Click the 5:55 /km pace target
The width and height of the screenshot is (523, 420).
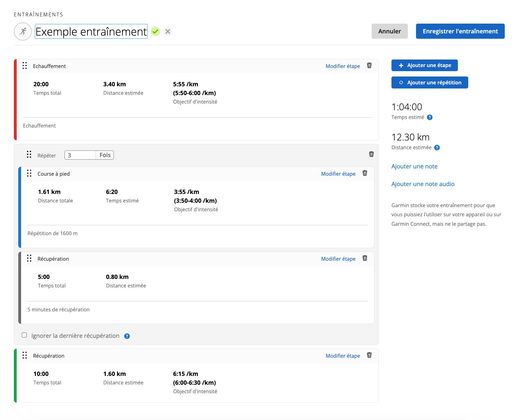pos(186,84)
